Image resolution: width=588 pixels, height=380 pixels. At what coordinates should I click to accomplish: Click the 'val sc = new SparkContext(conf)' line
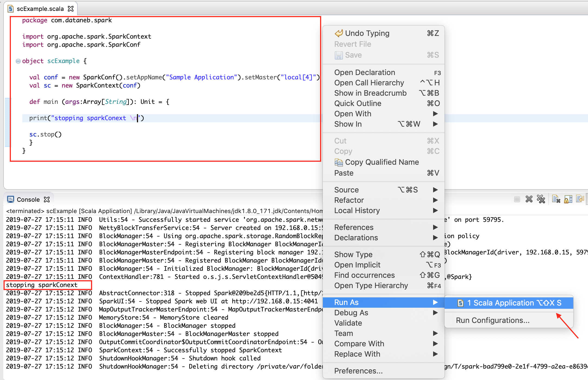click(x=85, y=85)
